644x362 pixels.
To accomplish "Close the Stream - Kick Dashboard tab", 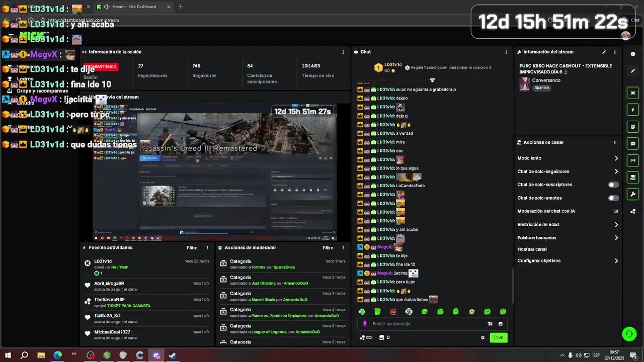I will [x=169, y=7].
